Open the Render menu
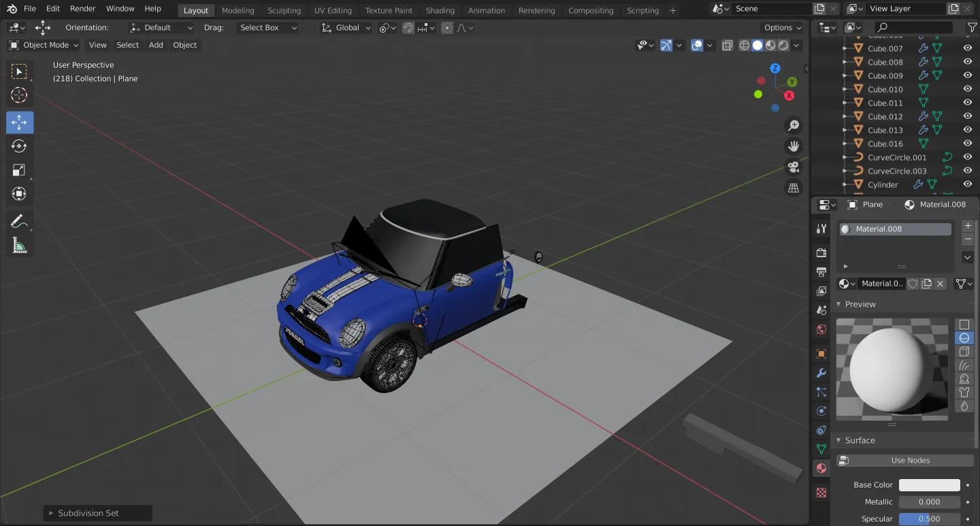The width and height of the screenshot is (980, 526). (x=83, y=9)
